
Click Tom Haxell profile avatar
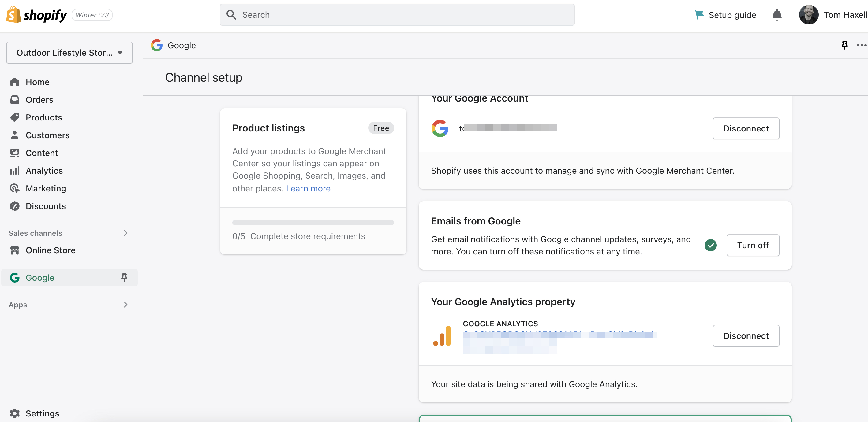[808, 15]
